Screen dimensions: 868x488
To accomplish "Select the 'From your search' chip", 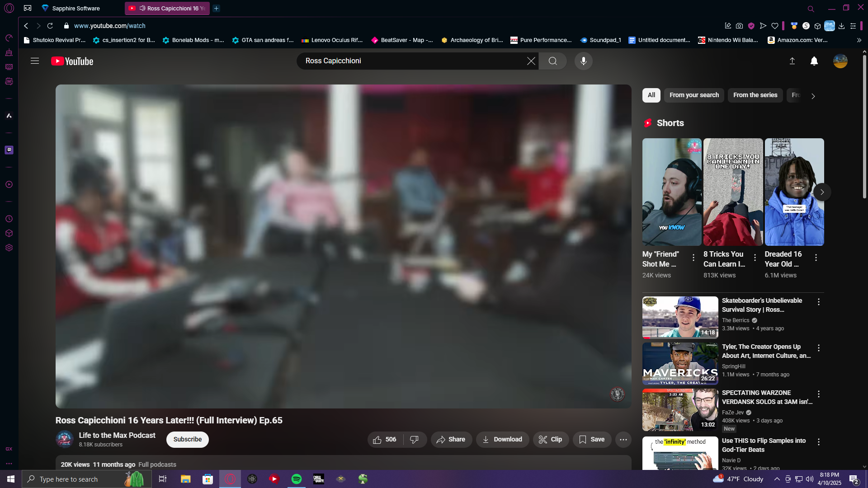I will pos(694,95).
